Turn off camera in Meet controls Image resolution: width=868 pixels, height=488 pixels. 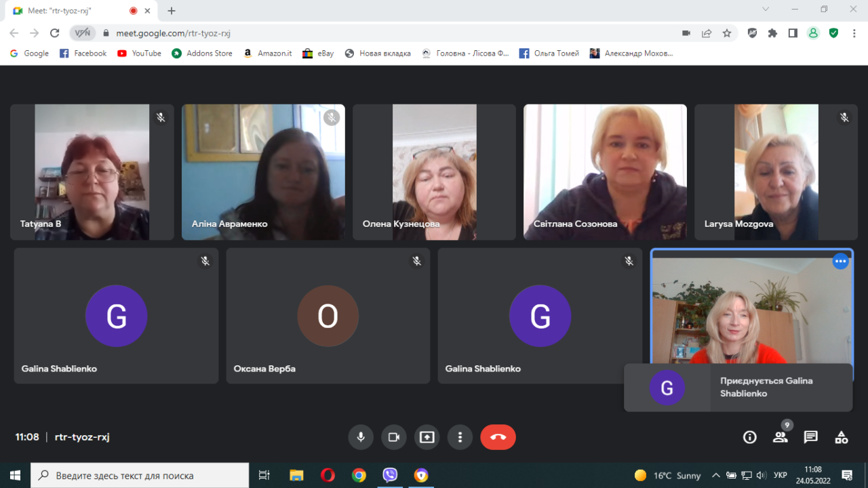coord(393,437)
